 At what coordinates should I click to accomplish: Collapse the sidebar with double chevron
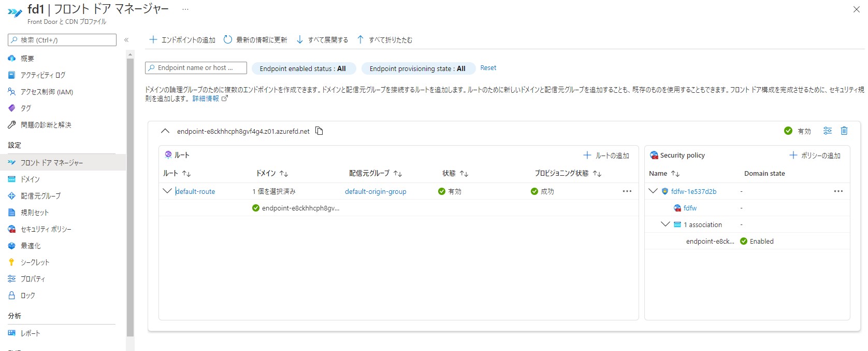[126, 40]
